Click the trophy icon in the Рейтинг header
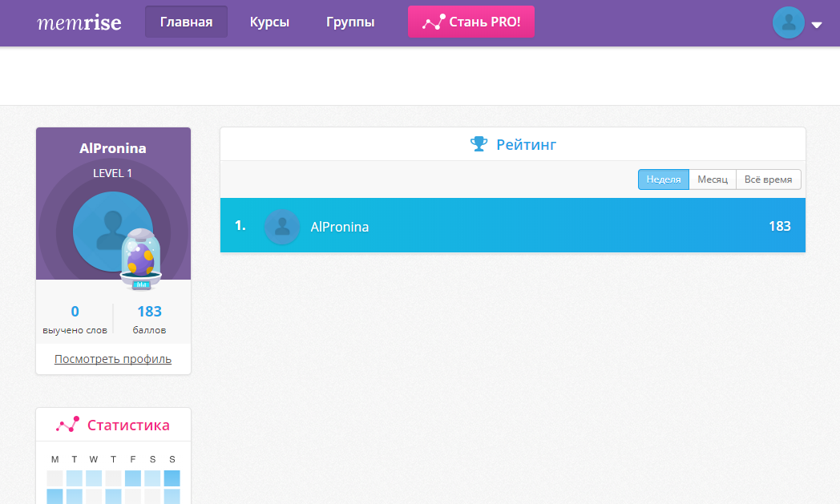Viewport: 840px width, 504px height. click(x=479, y=144)
